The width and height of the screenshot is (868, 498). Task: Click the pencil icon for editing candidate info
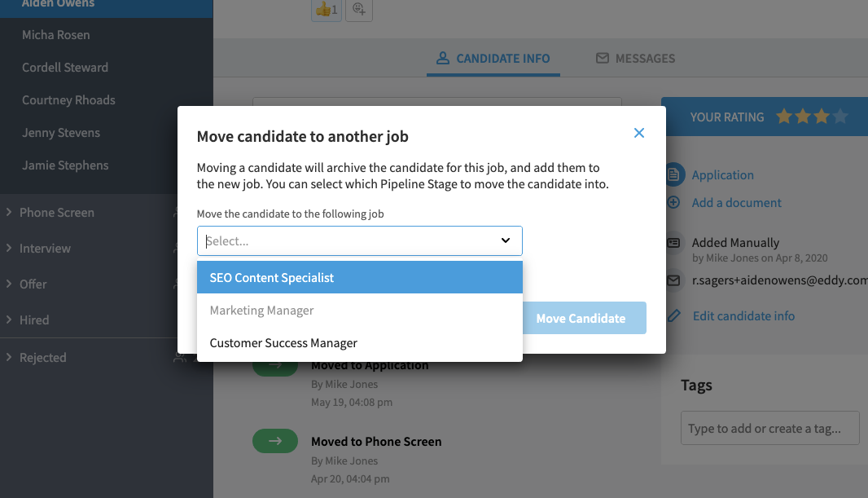[673, 315]
